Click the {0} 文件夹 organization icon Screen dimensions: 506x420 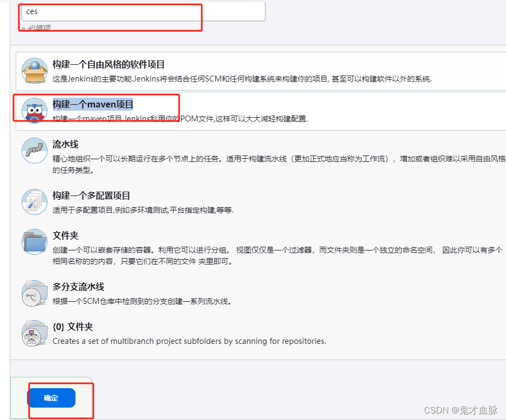pos(35,333)
